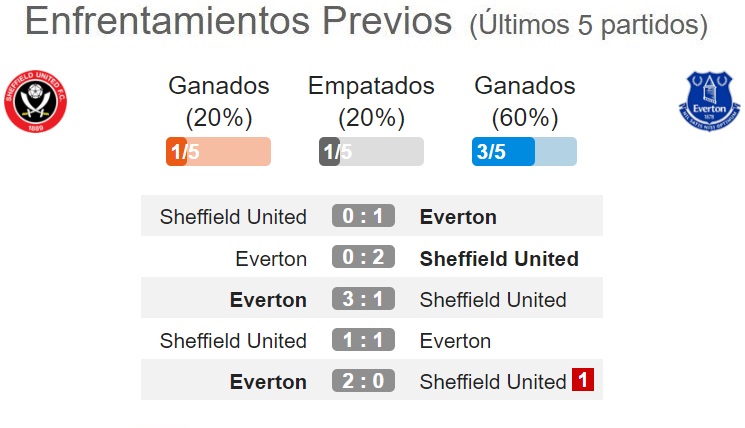Screen dimensions: 745x428
Task: Open the 2 : 0 score badge
Action: point(363,380)
